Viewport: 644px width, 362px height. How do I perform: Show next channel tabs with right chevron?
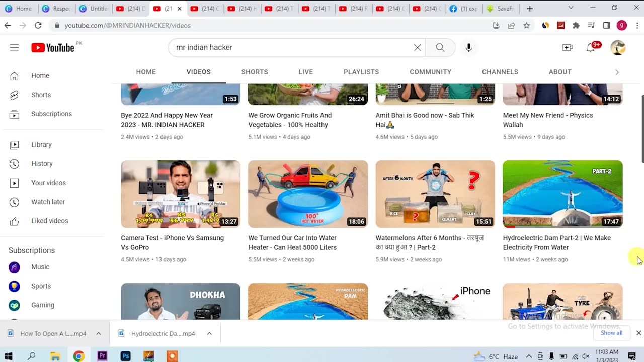click(x=617, y=72)
